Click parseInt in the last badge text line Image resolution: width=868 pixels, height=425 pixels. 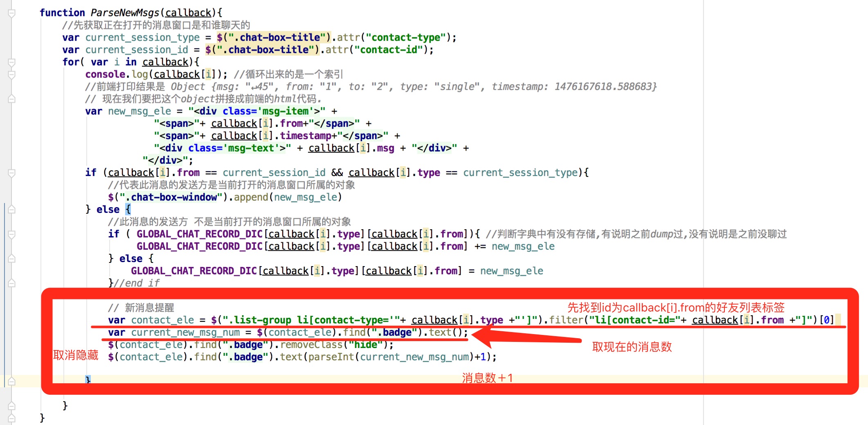[x=331, y=357]
